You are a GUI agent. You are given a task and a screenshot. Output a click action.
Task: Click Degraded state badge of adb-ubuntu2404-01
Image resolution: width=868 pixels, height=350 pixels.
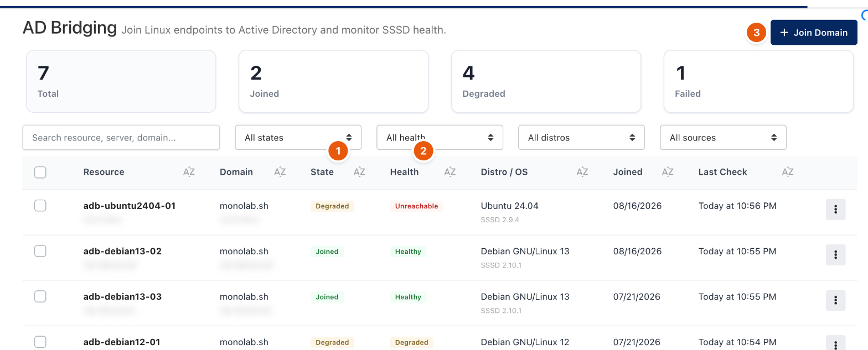(x=332, y=206)
